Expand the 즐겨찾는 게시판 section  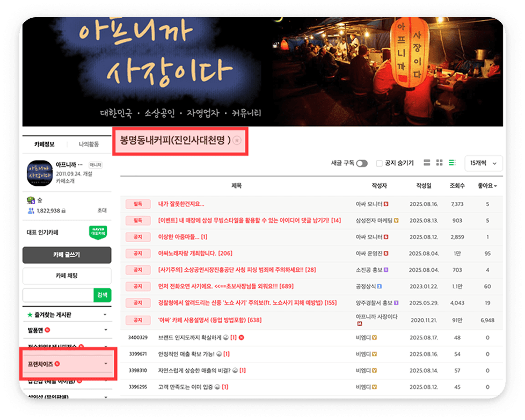coord(105,315)
